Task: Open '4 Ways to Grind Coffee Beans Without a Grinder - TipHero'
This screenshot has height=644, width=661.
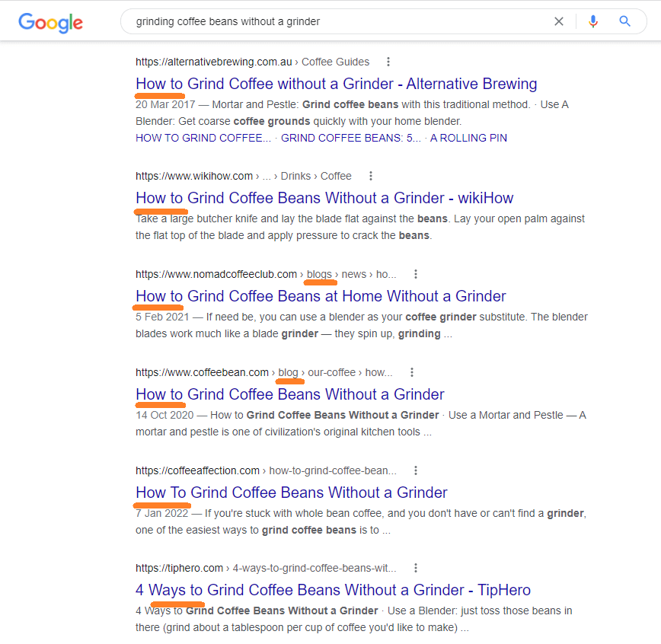Action: [x=333, y=590]
